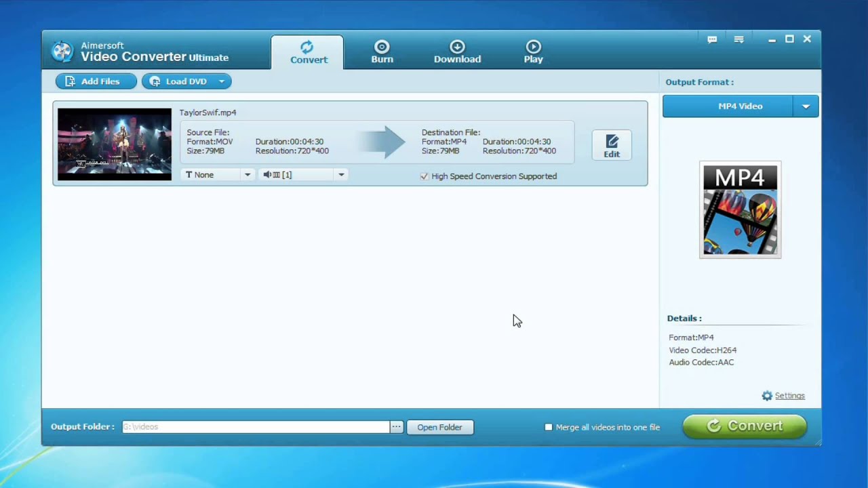Select the TaylorSwif.mp4 file name
This screenshot has height=488, width=868.
[208, 113]
